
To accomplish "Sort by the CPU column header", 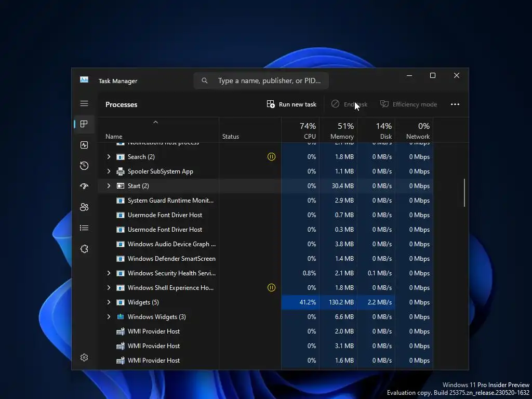I will (300, 130).
